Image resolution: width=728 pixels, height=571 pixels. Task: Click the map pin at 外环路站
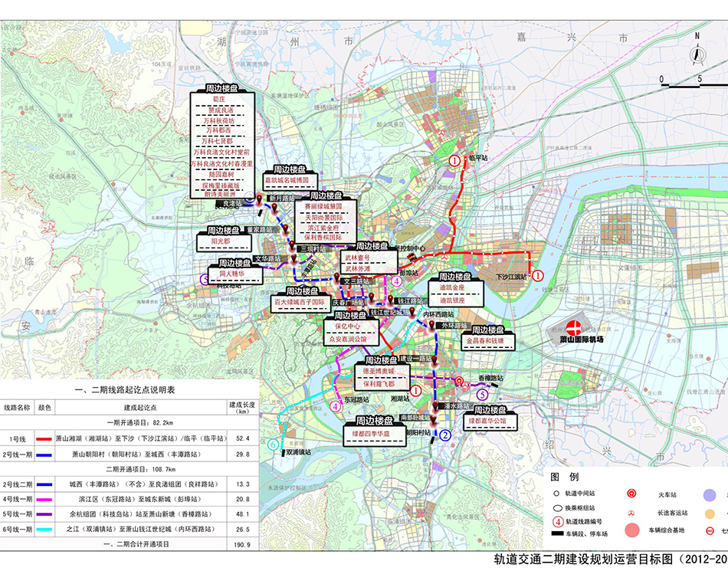point(431,325)
